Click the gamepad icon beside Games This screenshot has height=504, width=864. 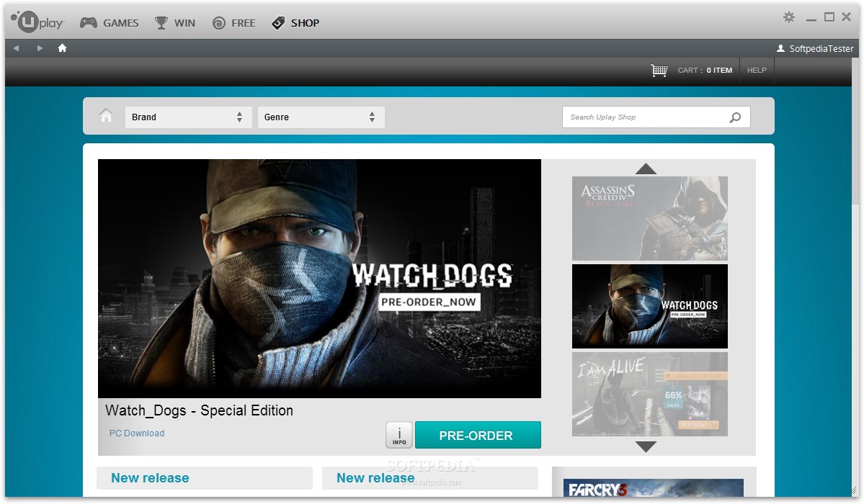tap(88, 22)
